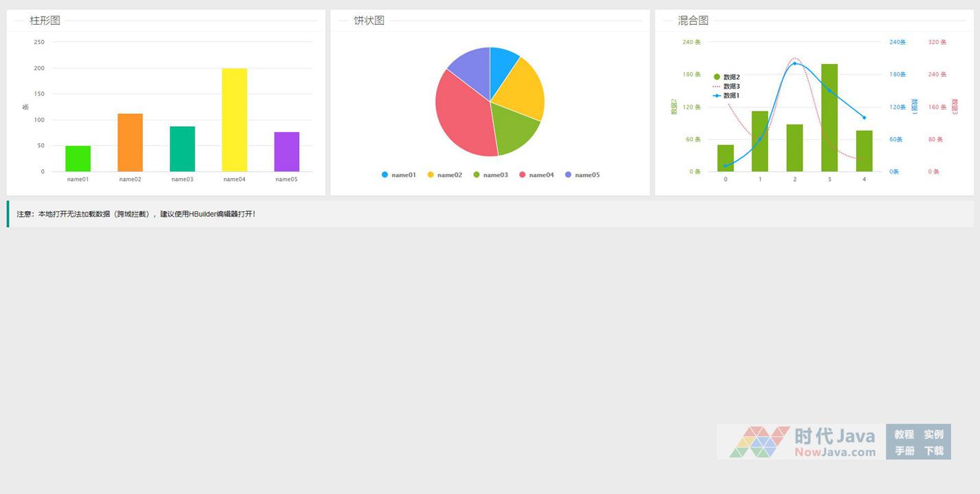
Task: Toggle name02 series in pie legend
Action: tap(445, 175)
